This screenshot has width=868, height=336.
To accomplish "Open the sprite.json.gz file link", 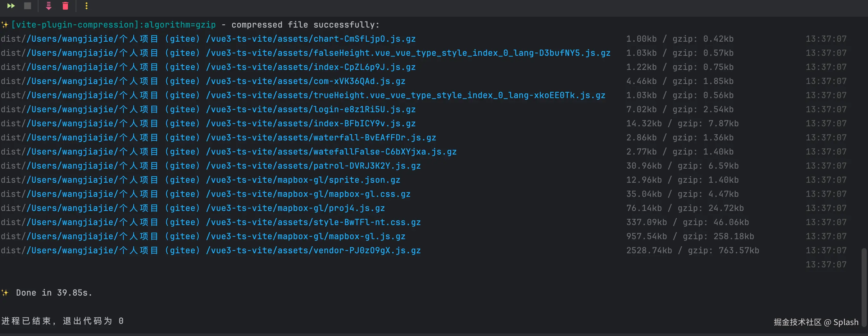I will tap(213, 180).
